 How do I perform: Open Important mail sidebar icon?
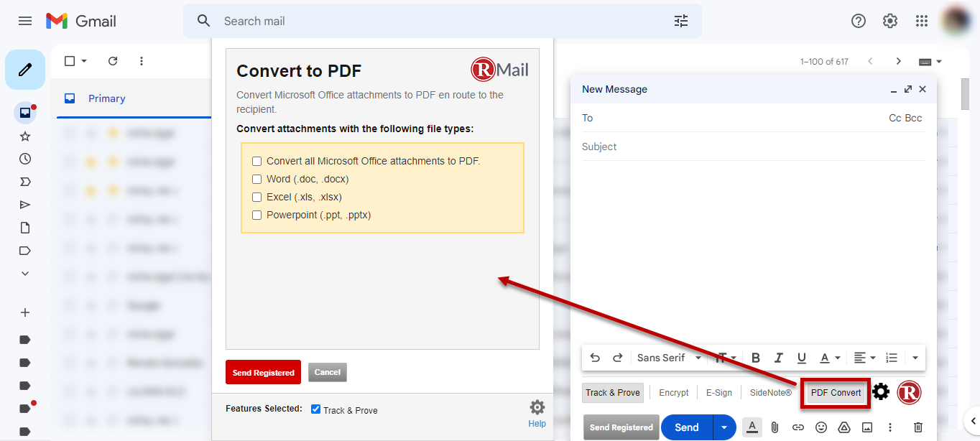click(25, 182)
